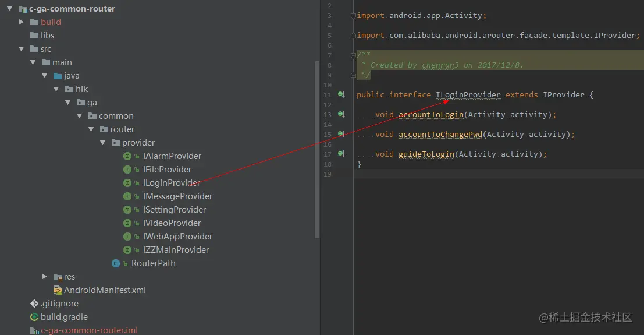This screenshot has height=335, width=644.
Task: Select ISettingProvider in the project tree
Action: (x=175, y=210)
